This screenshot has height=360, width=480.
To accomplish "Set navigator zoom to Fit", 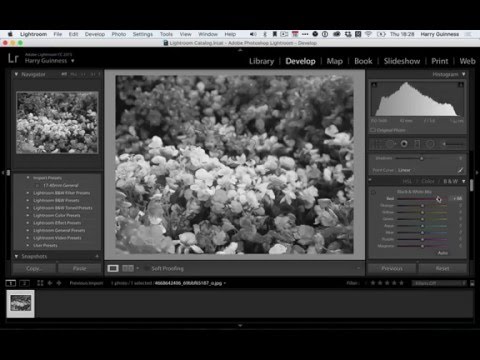I will (64, 74).
